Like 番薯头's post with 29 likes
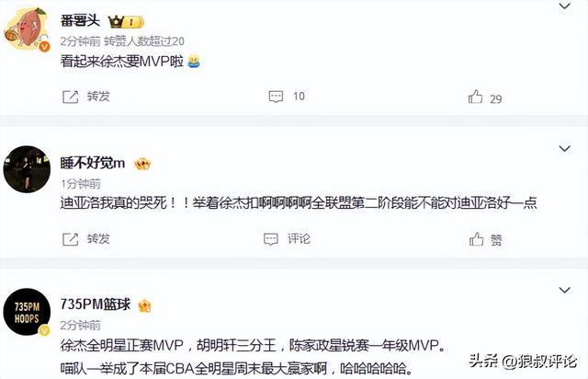 (x=475, y=97)
